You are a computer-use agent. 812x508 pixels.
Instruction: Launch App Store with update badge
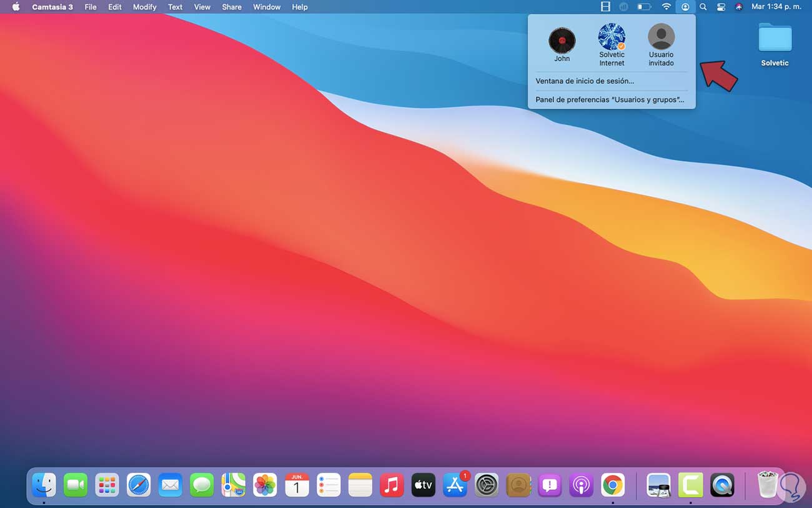pyautogui.click(x=455, y=485)
